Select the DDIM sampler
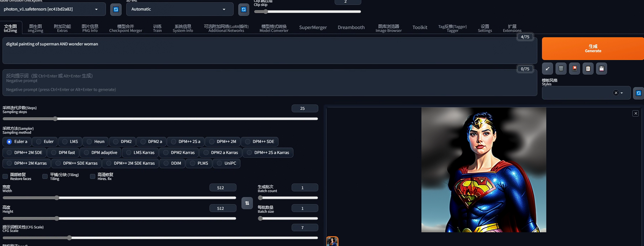 click(x=172, y=163)
